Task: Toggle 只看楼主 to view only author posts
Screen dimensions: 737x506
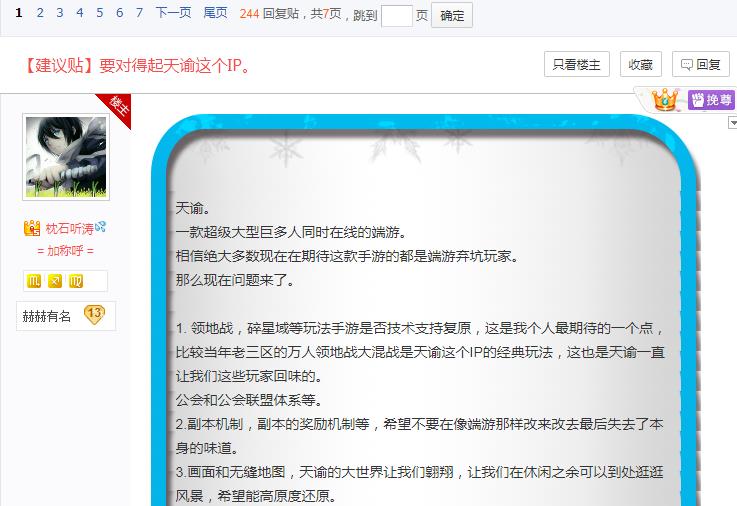Action: tap(576, 64)
